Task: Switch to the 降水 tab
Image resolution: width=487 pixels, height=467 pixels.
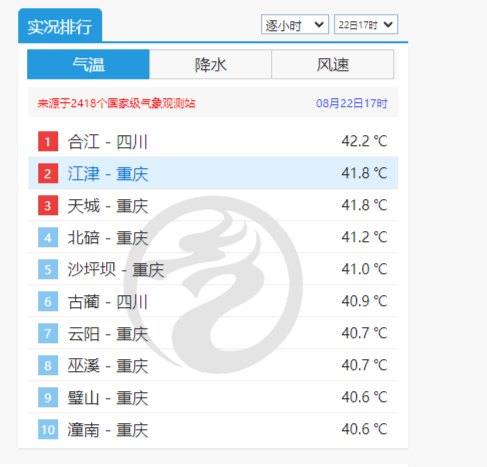Action: click(x=210, y=64)
